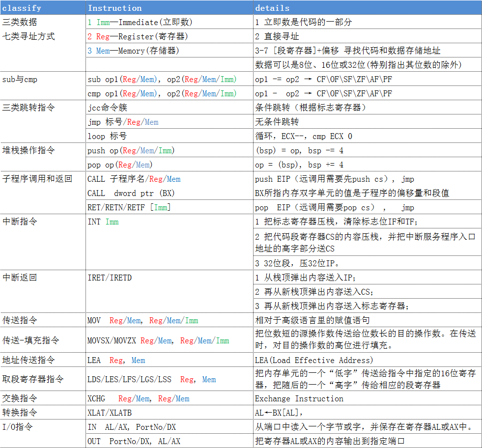Select the 'LEA(Load Effective Address)' cell
Image resolution: width=482 pixels, height=448 pixels.
click(368, 360)
